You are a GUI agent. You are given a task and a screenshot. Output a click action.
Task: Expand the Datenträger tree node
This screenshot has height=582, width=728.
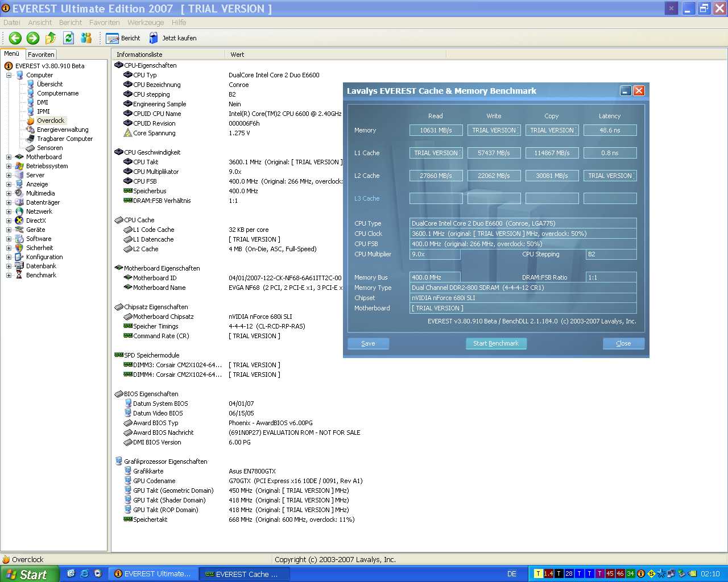[x=9, y=202]
